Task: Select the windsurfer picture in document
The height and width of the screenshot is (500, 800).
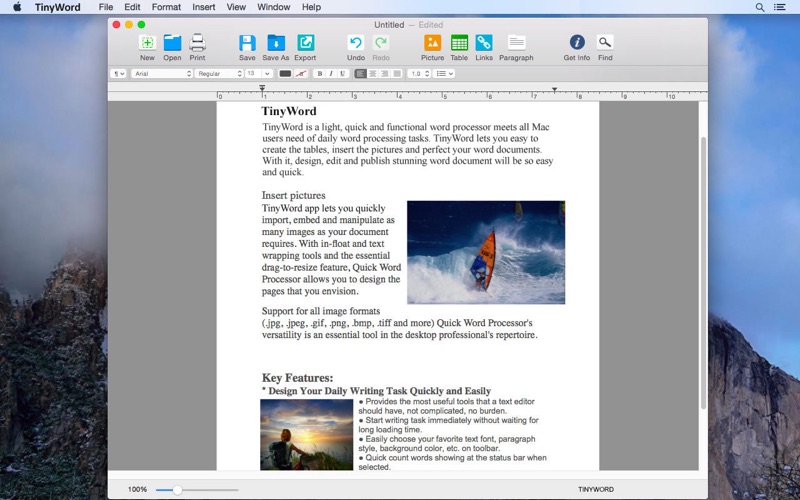Action: click(486, 252)
